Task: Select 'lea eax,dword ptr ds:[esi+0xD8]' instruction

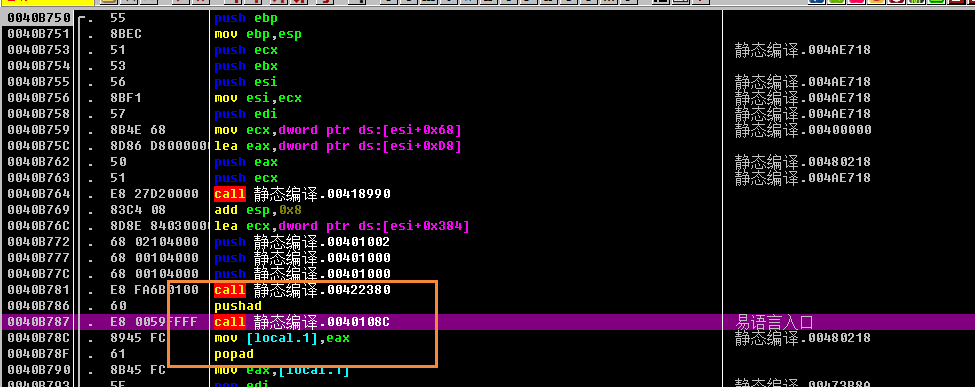Action: 338,146
